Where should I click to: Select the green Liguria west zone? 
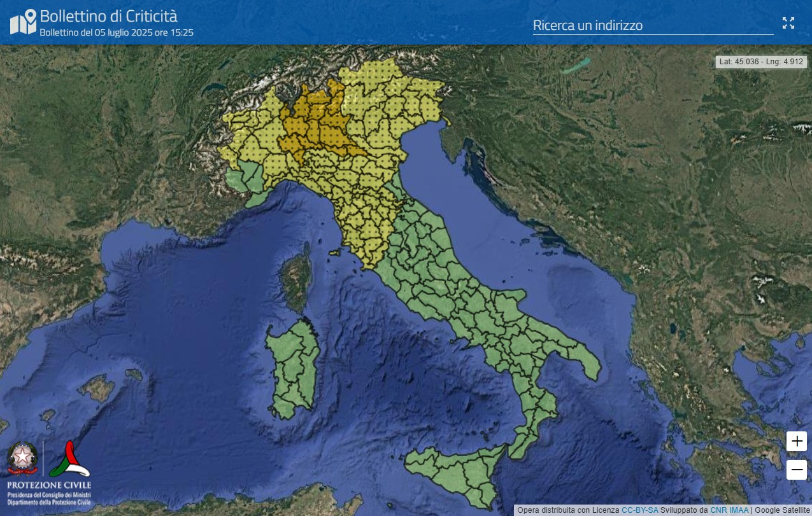(245, 181)
